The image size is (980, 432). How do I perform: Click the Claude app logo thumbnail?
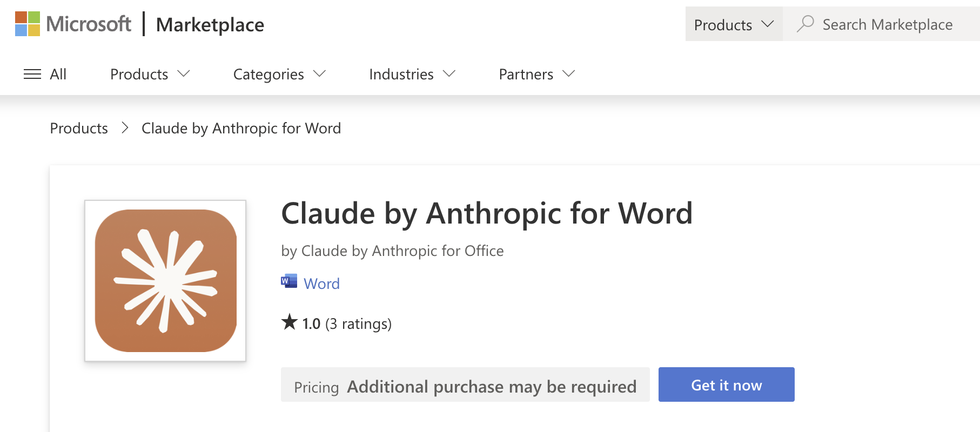click(165, 281)
